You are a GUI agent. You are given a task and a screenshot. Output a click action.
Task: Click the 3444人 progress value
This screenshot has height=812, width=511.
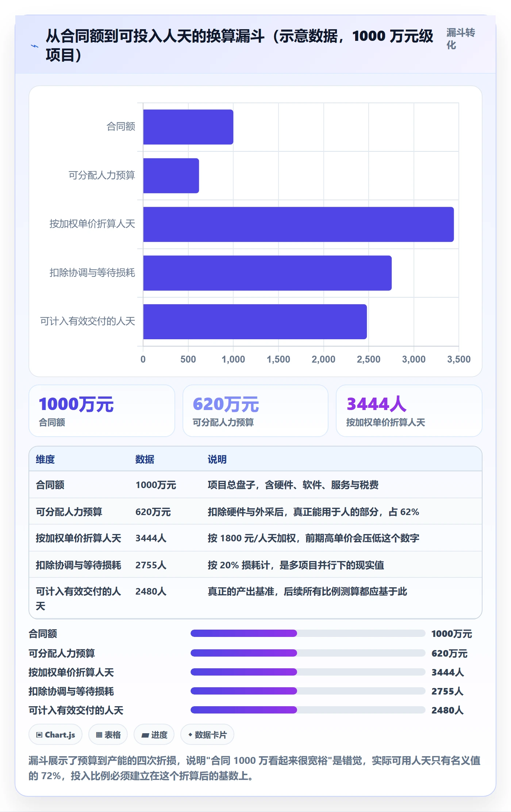(447, 672)
